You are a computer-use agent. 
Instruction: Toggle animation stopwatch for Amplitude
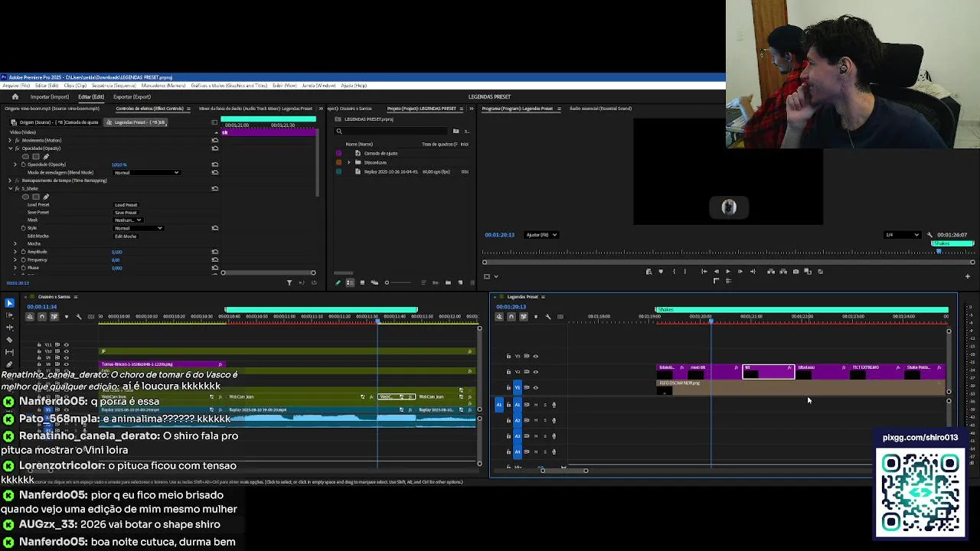point(23,252)
